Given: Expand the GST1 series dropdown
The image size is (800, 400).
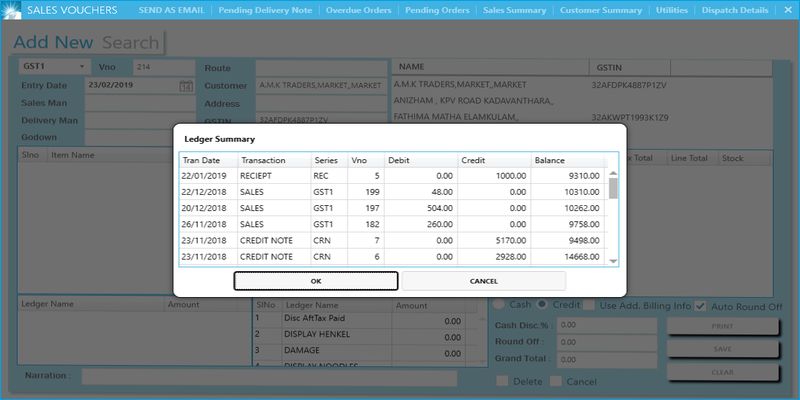Looking at the screenshot, I should pos(81,67).
